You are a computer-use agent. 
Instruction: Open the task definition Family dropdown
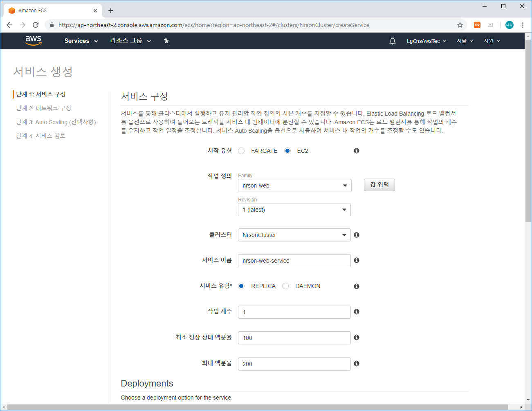point(294,185)
